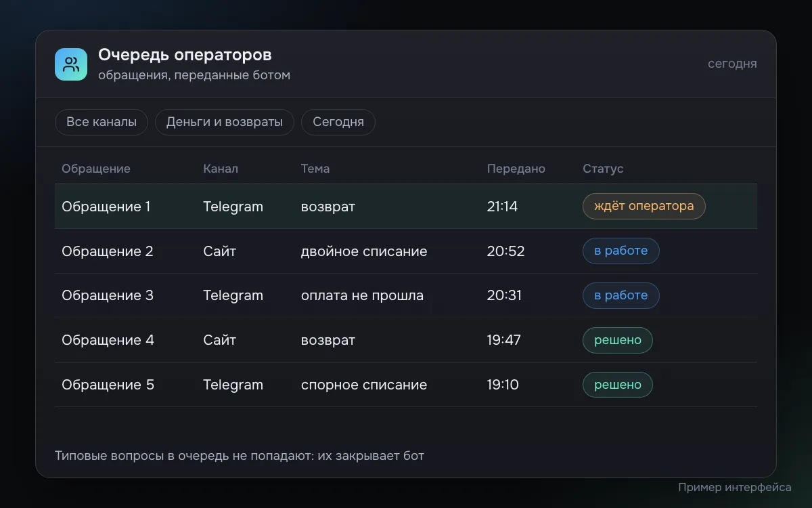Screen dimensions: 812x508
Task: Click «решено» badge for Обращение 4
Action: coord(618,340)
